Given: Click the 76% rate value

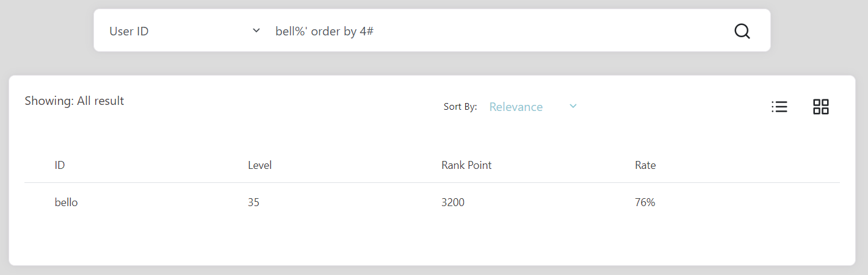Looking at the screenshot, I should coord(645,202).
